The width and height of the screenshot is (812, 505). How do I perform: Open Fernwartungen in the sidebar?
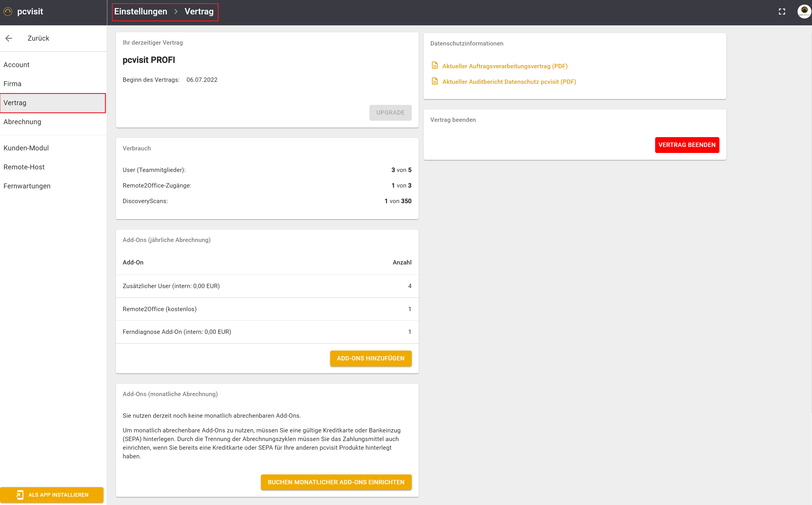click(x=27, y=186)
